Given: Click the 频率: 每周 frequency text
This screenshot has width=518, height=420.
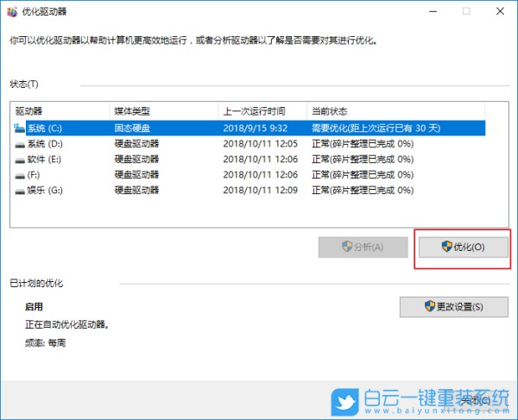Looking at the screenshot, I should 45,342.
